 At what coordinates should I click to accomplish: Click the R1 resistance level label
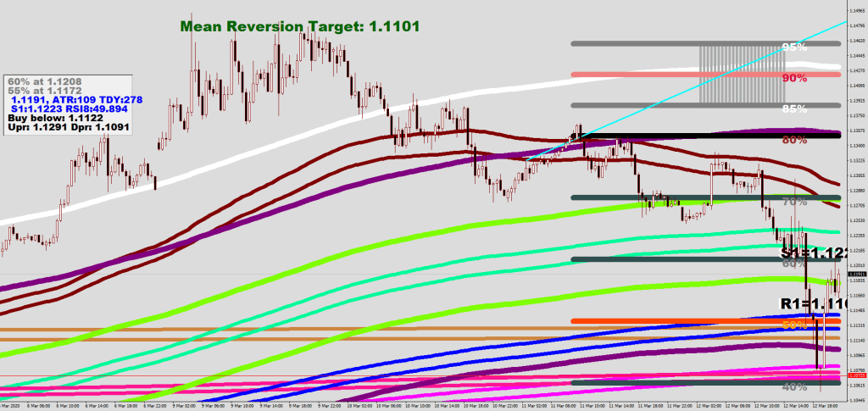[x=810, y=303]
